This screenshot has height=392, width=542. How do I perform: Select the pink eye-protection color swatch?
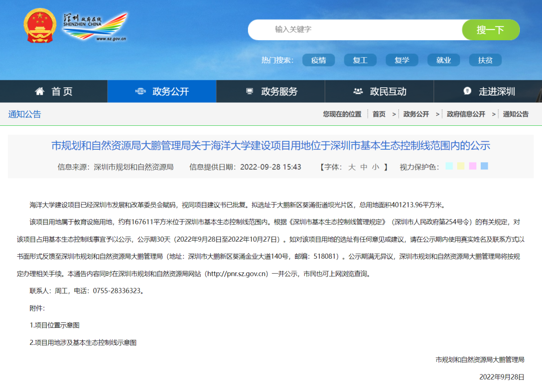(472, 166)
